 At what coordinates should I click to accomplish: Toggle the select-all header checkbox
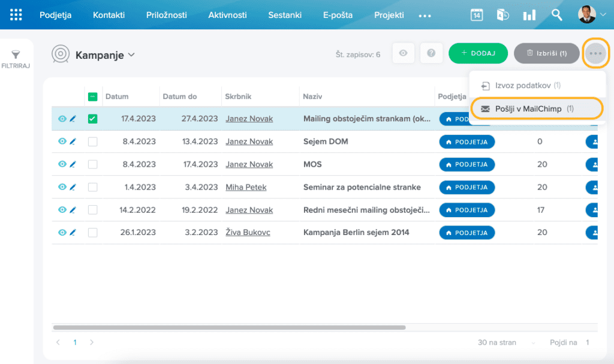tap(92, 97)
